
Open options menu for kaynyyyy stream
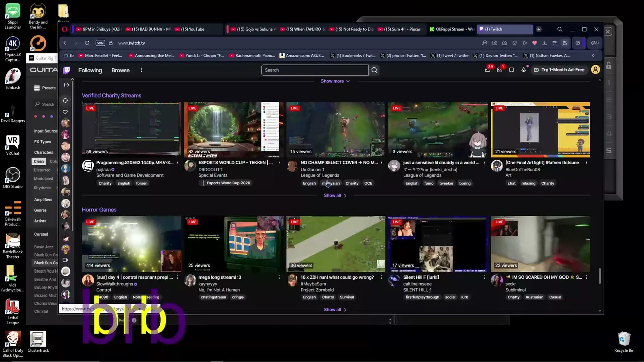[279, 277]
